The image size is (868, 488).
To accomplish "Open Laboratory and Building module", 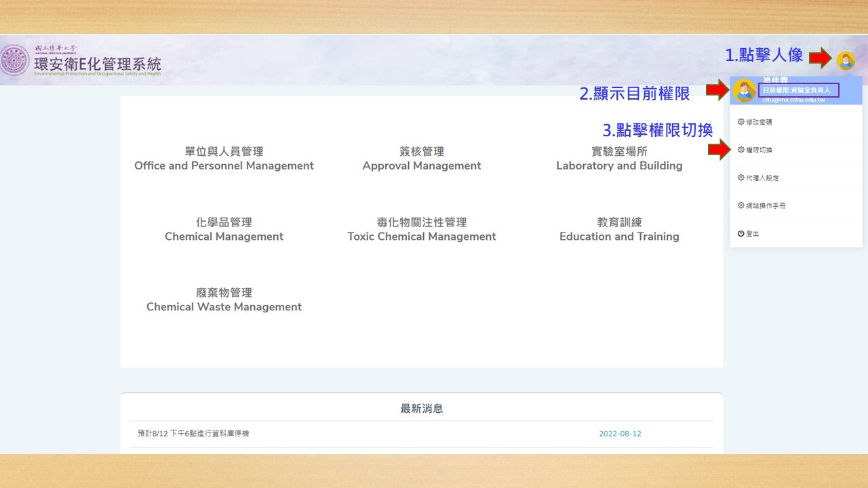I will [x=619, y=159].
